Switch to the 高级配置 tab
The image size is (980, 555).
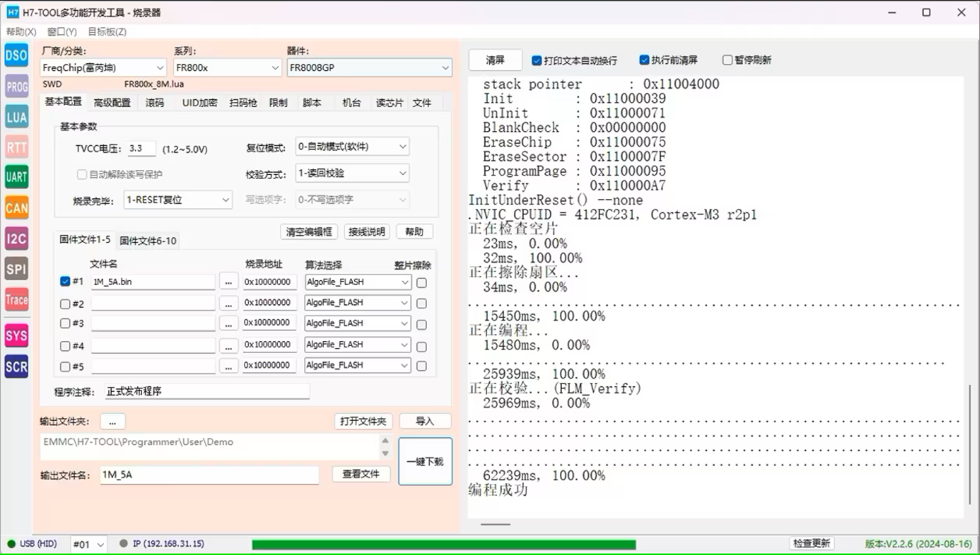tap(112, 102)
